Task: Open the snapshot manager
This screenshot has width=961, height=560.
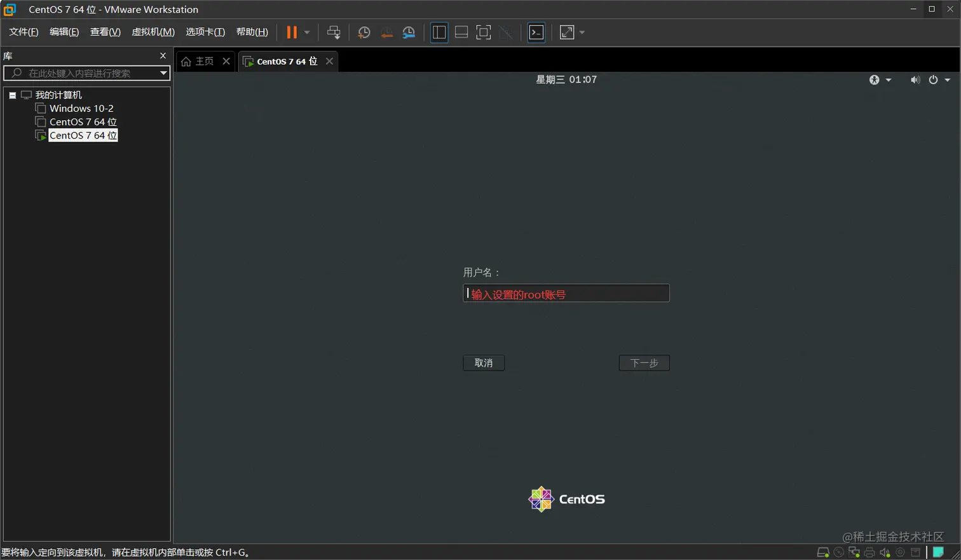Action: [x=409, y=32]
